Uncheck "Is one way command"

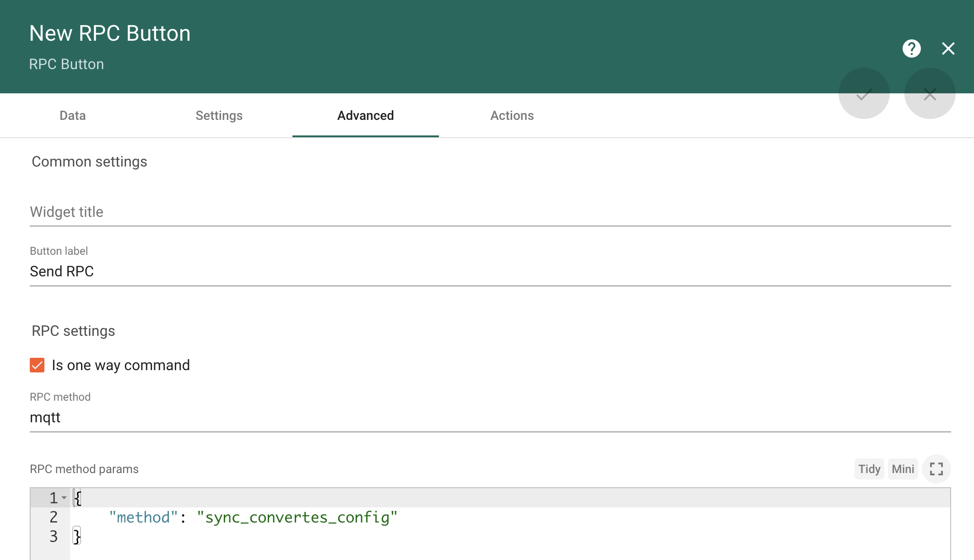[37, 365]
